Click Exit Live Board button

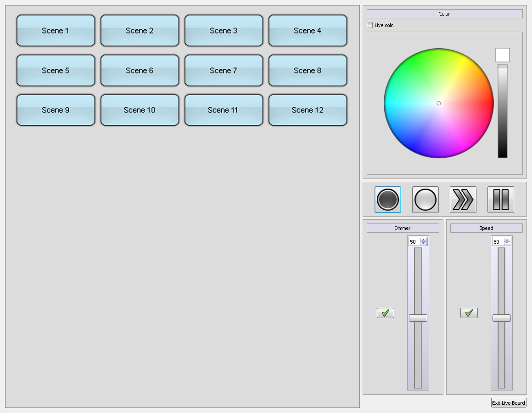[x=509, y=403]
